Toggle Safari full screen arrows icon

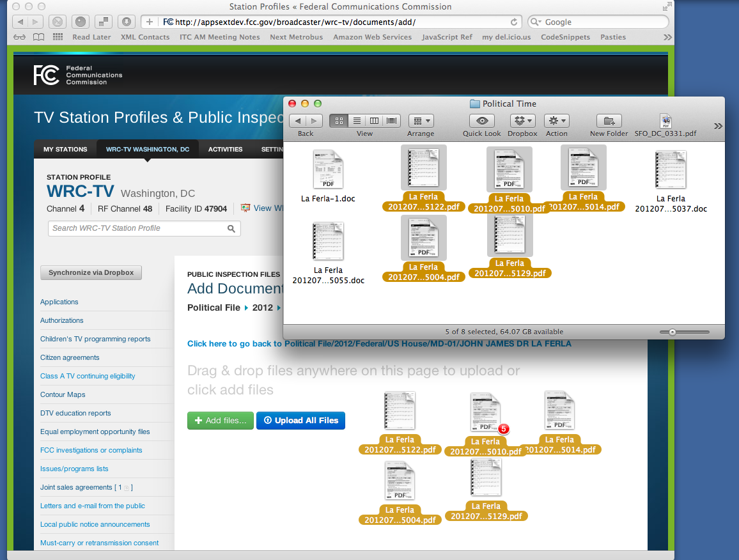tap(667, 6)
